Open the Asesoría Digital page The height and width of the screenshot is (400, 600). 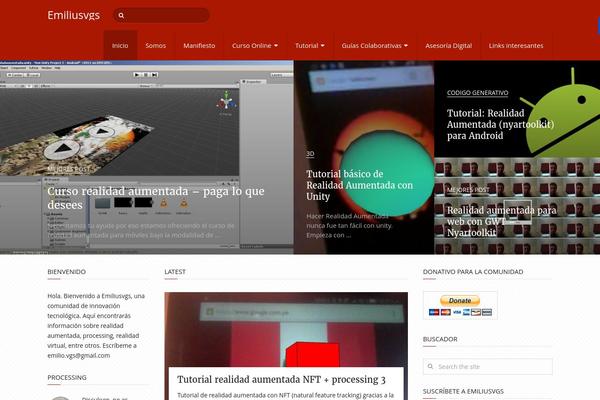(x=448, y=46)
